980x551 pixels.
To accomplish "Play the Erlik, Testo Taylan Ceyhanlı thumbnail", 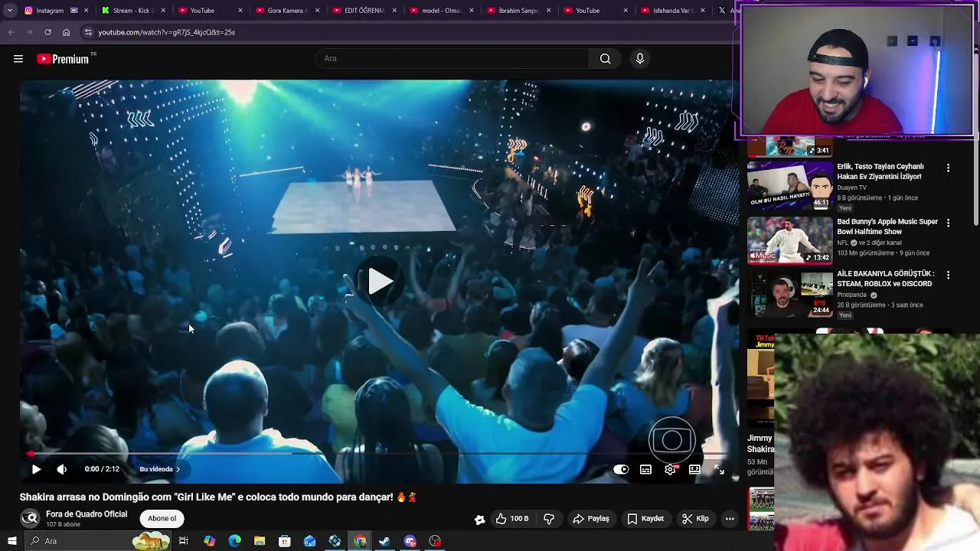I will pos(789,185).
